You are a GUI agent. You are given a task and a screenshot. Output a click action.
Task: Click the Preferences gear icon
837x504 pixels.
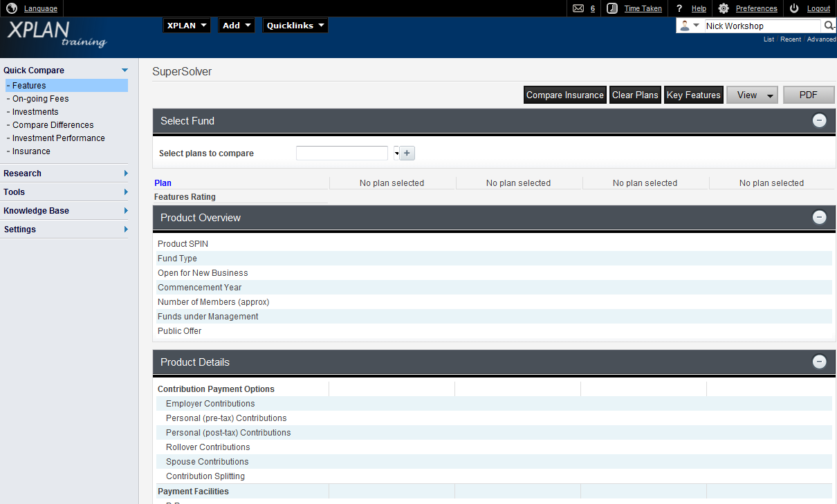tap(724, 8)
